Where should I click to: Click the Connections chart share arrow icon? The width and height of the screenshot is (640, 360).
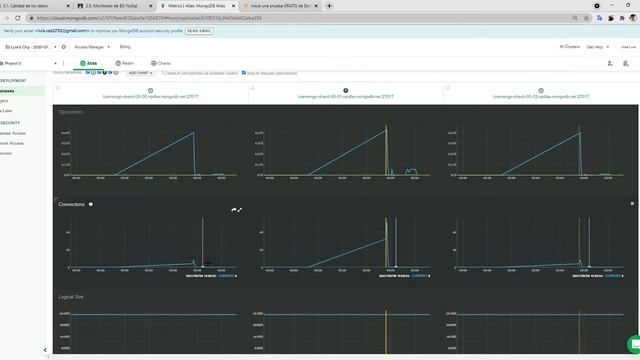click(233, 210)
